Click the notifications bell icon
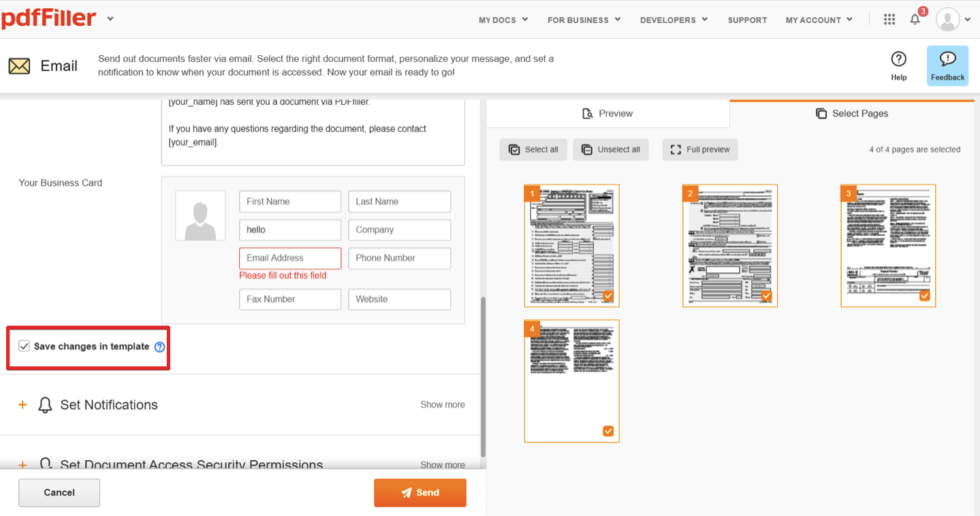 [x=915, y=20]
